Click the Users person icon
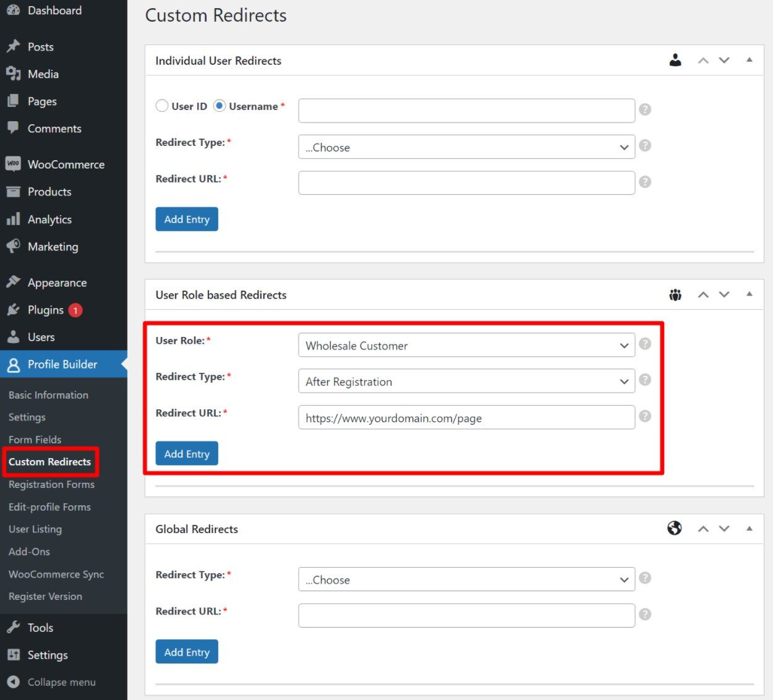The image size is (773, 700). pos(13,337)
